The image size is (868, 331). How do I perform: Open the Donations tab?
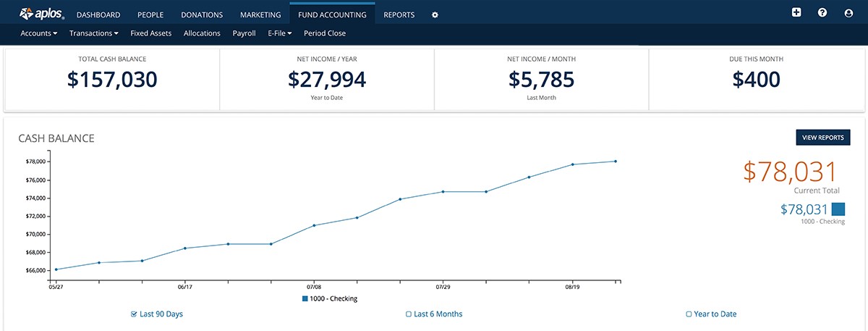tap(202, 14)
